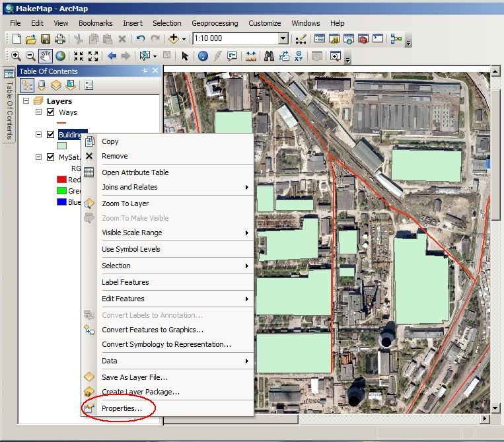The image size is (504, 442).
Task: Expand Joins and Relates submenu
Action: click(x=247, y=187)
